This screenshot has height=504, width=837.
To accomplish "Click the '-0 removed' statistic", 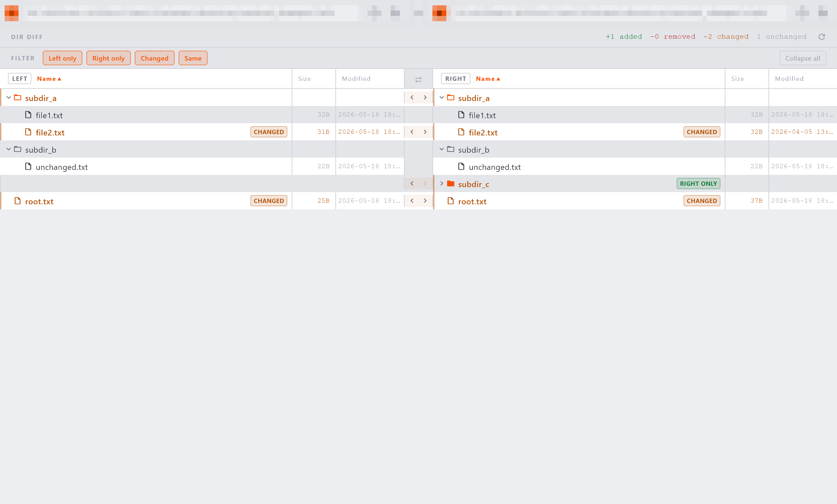I will coord(673,37).
